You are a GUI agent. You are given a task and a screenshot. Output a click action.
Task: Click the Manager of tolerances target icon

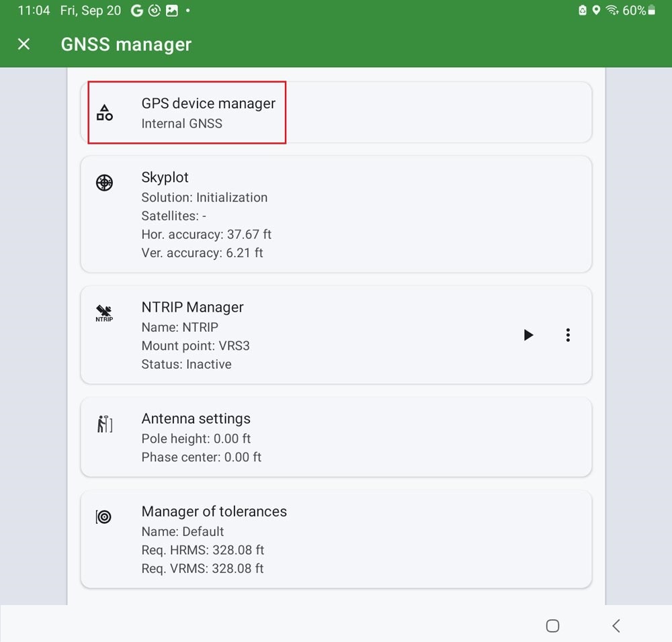[103, 516]
